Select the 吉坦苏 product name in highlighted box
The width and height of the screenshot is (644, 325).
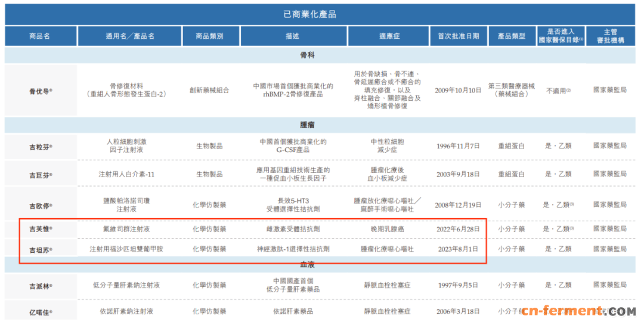pyautogui.click(x=41, y=249)
